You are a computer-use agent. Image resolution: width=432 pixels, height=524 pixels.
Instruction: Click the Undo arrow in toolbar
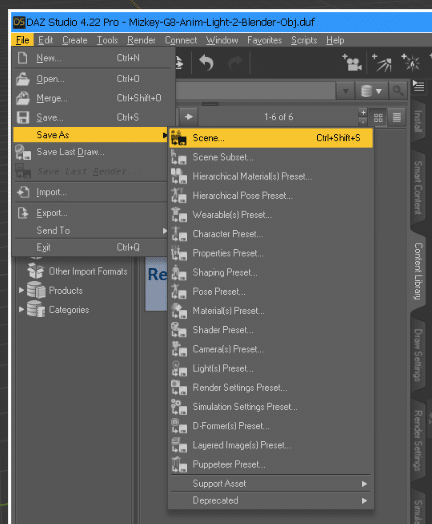(207, 63)
